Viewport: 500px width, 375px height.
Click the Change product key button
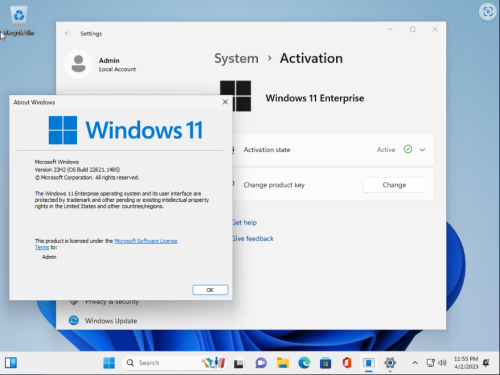[x=394, y=185]
